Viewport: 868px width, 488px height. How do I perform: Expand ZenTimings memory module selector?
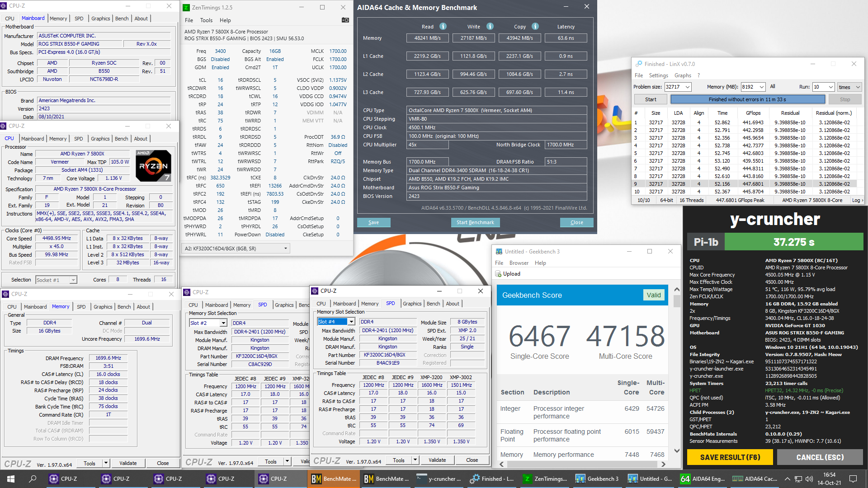[x=285, y=248]
